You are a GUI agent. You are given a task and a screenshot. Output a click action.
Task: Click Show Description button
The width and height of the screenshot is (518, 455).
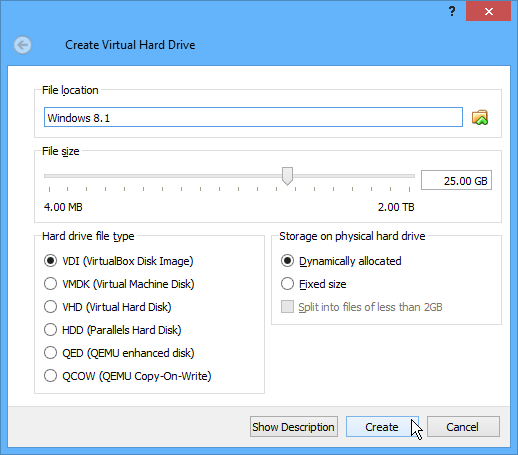click(x=294, y=427)
